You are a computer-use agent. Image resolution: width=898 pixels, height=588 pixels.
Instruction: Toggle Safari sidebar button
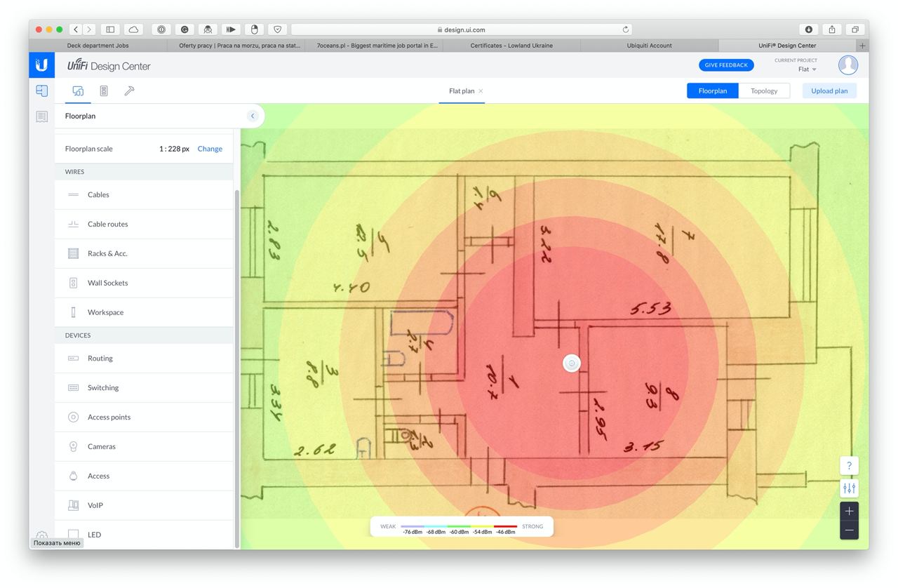(110, 29)
